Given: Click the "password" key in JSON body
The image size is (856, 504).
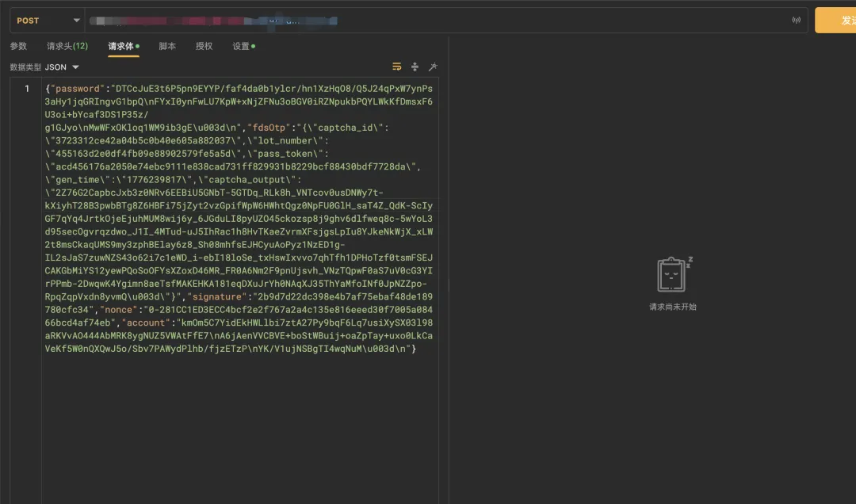Looking at the screenshot, I should click(x=78, y=89).
